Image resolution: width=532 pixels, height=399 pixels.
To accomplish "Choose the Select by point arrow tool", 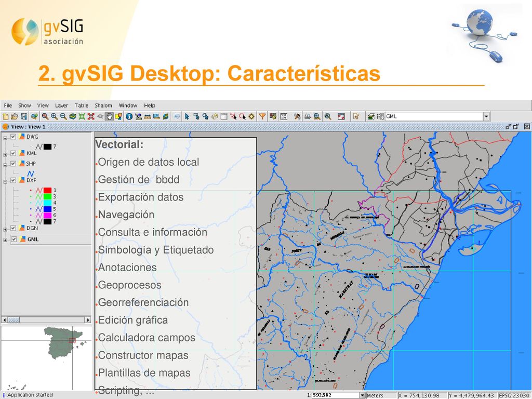I will point(187,116).
